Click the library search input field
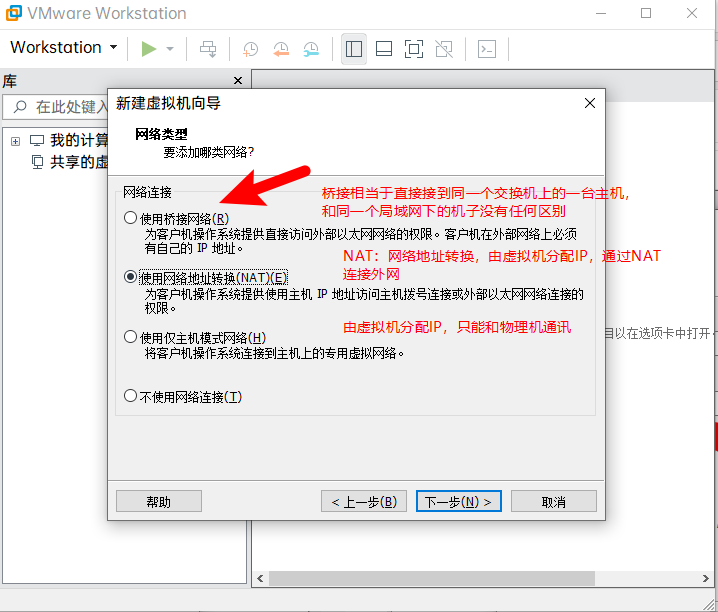The image size is (718, 612). (56, 107)
